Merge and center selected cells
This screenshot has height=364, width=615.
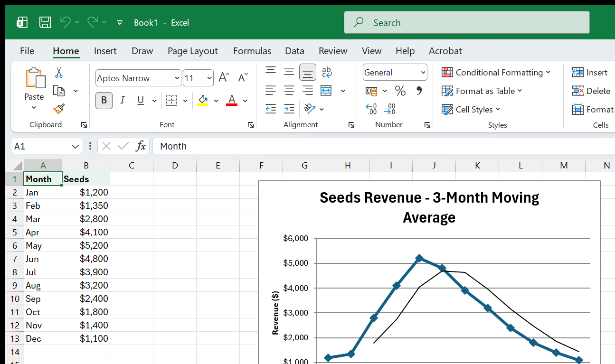click(x=326, y=90)
